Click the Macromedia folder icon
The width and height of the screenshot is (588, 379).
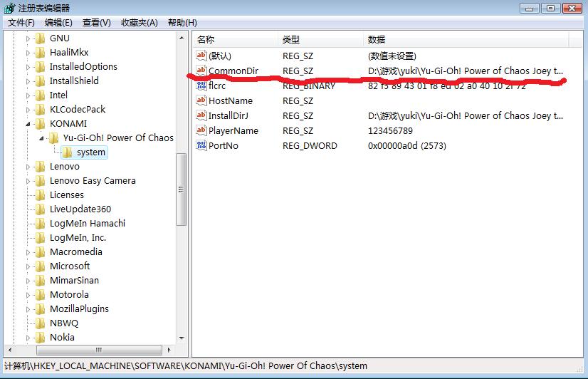[x=40, y=252]
